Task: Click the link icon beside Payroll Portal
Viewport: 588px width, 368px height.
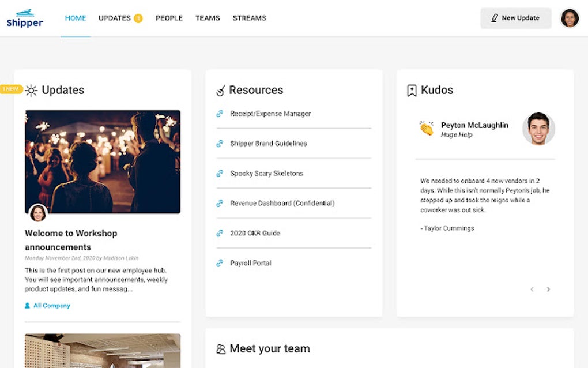Action: click(x=220, y=263)
